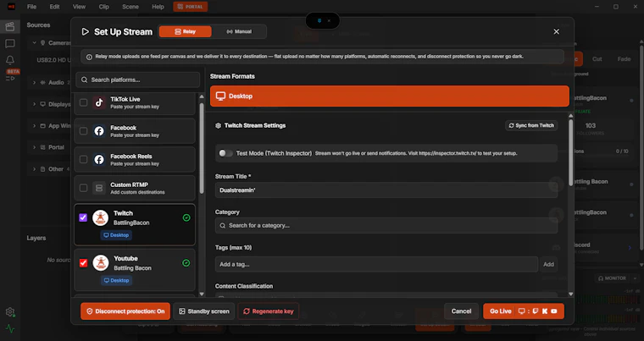Image resolution: width=644 pixels, height=341 pixels.
Task: Collapse the Cameras source group
Action: tap(35, 42)
